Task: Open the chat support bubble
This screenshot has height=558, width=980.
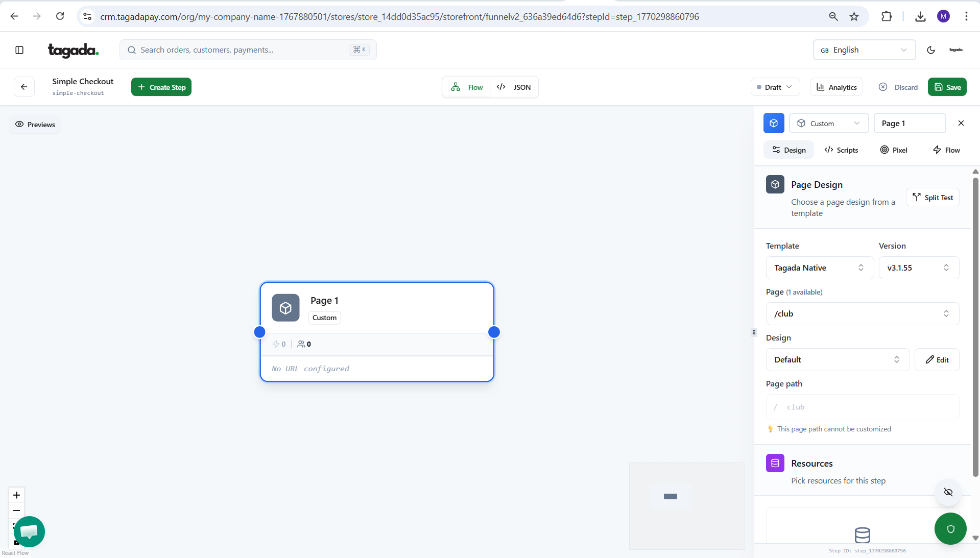Action: point(29,531)
